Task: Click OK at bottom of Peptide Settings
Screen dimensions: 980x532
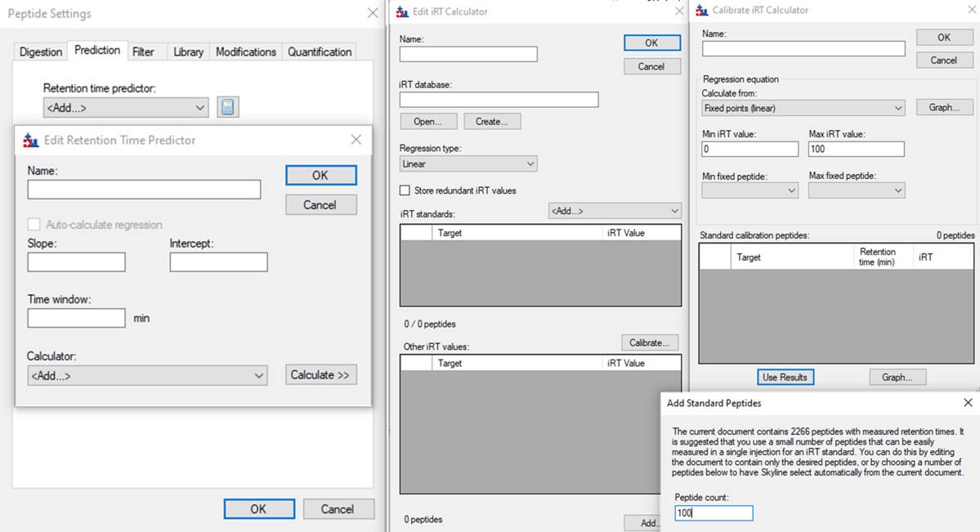Action: point(259,509)
